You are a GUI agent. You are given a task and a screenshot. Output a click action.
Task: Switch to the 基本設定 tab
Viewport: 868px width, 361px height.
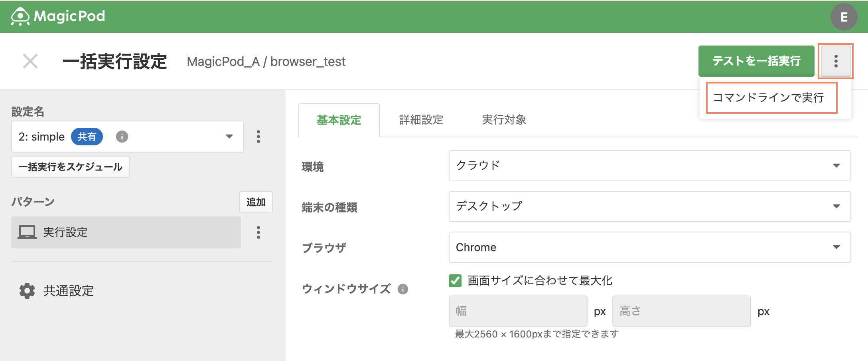point(339,120)
